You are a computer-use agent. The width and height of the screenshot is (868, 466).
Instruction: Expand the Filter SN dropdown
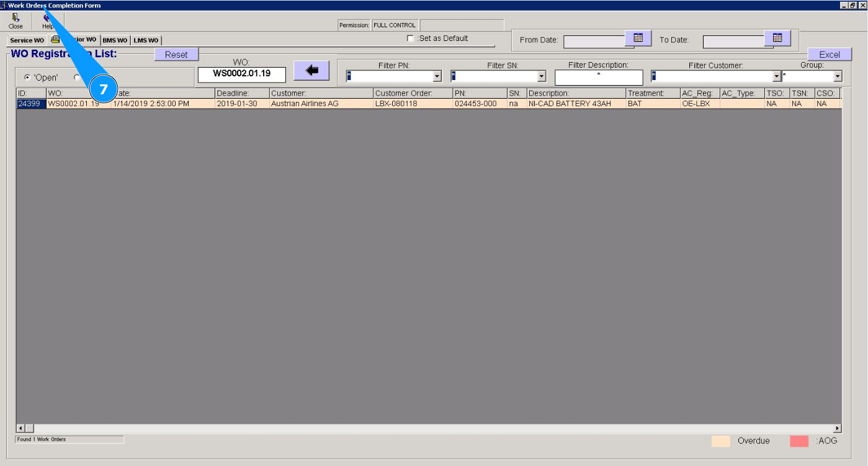tap(542, 76)
